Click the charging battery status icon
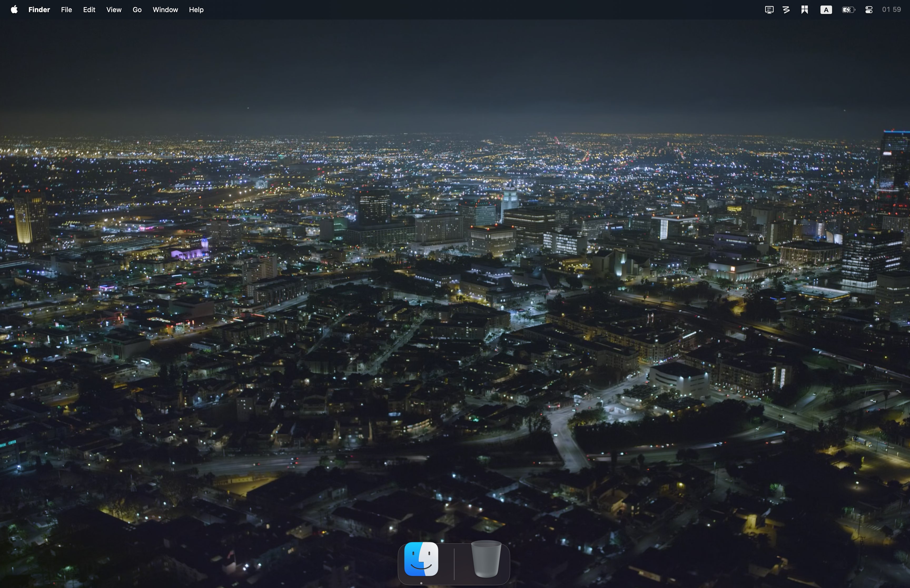Screen dimensions: 910x588 848,9
